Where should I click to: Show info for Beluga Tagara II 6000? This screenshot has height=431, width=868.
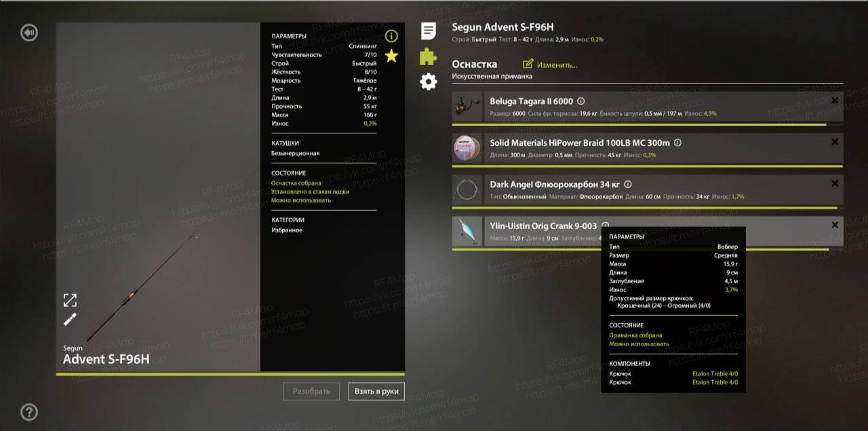[580, 102]
